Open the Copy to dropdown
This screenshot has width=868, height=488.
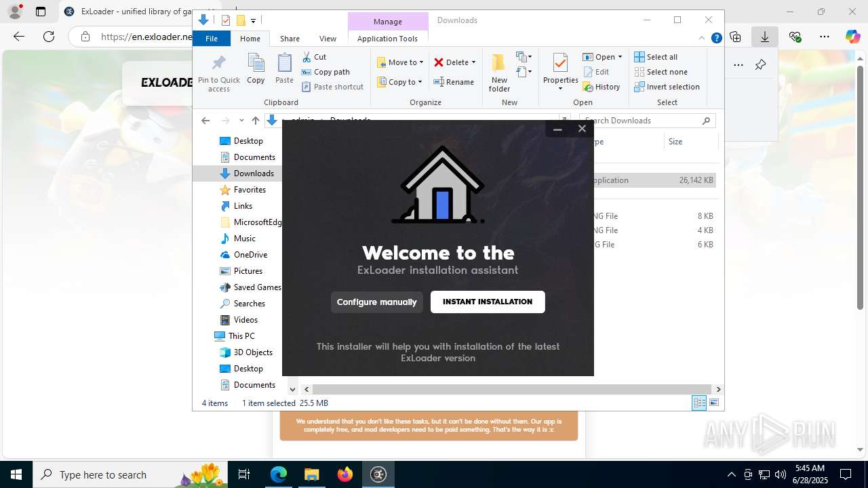coord(399,82)
